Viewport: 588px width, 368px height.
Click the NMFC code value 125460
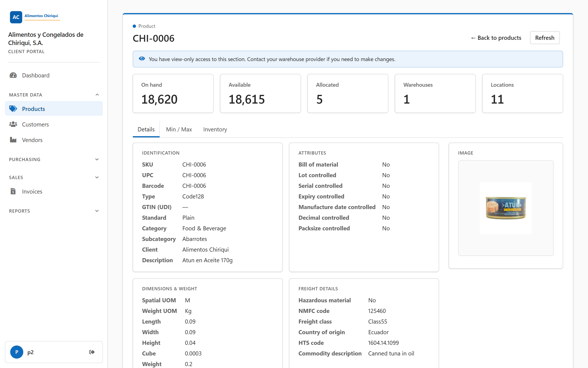tap(377, 311)
